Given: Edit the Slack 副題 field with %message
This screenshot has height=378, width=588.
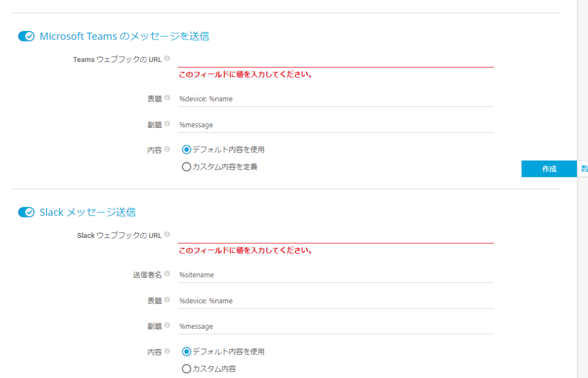Looking at the screenshot, I should pos(335,326).
